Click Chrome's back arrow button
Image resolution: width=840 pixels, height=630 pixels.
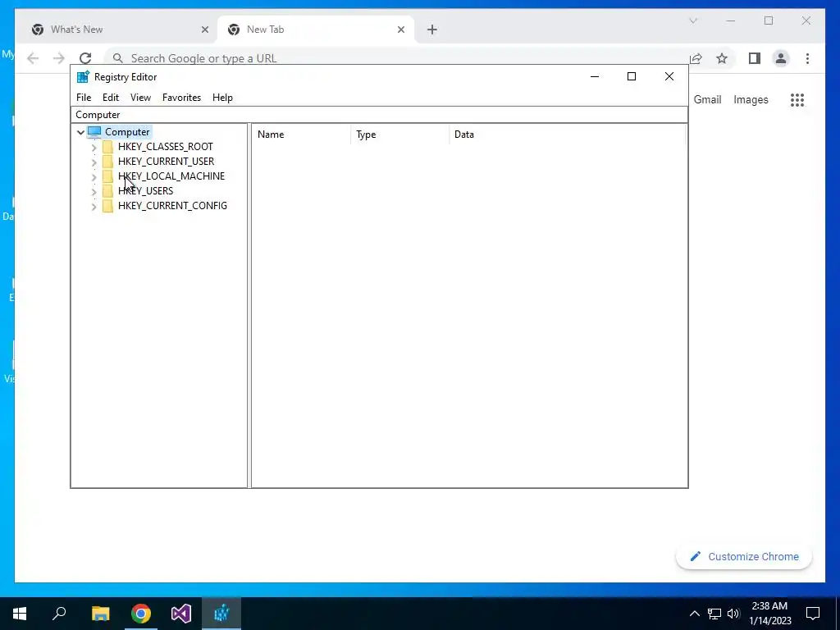pyautogui.click(x=33, y=58)
